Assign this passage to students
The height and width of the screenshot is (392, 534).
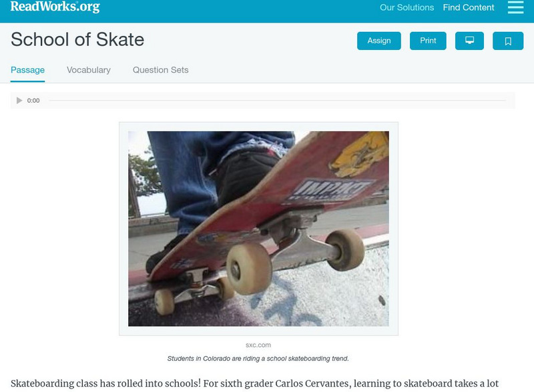point(378,41)
